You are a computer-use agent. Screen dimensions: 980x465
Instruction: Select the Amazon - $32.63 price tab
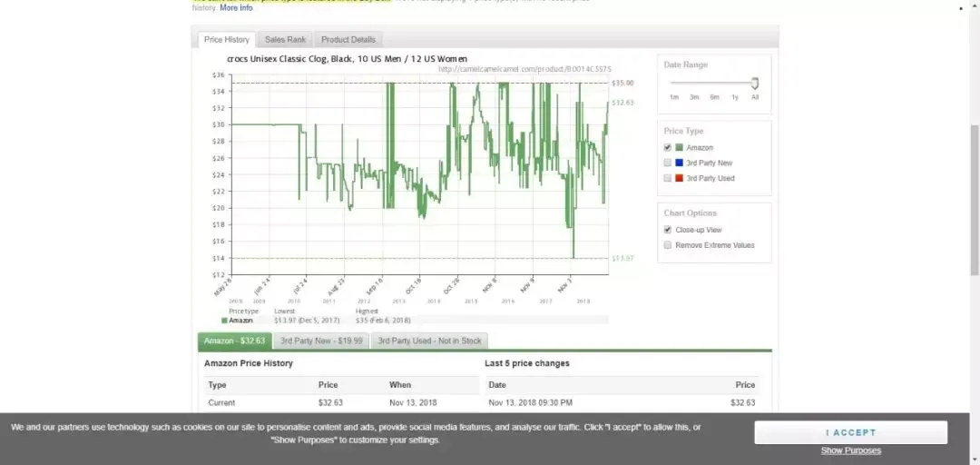(x=234, y=341)
